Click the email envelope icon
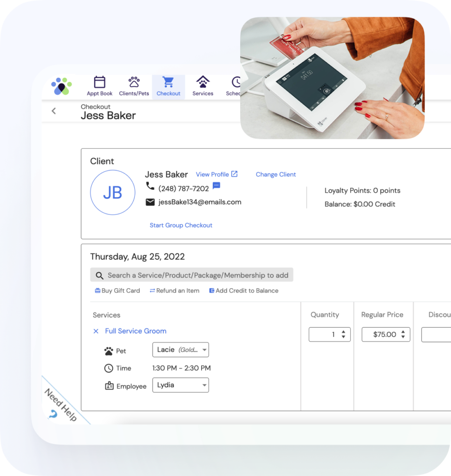Screen dimensions: 451x476 [x=150, y=202]
